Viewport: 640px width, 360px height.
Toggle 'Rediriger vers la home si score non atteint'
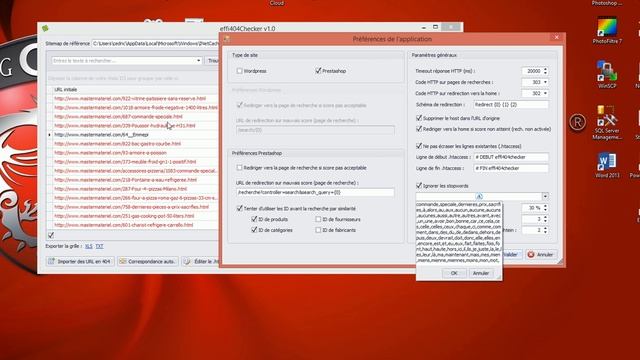[419, 129]
